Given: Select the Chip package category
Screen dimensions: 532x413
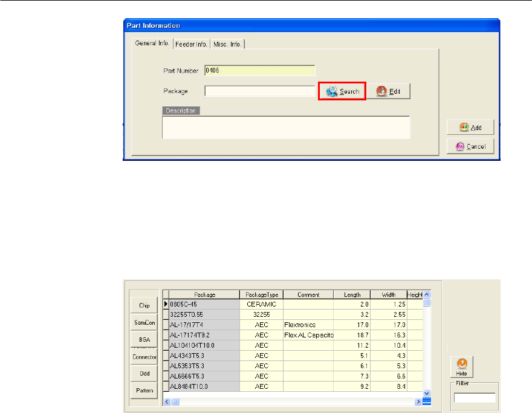Looking at the screenshot, I should (x=144, y=305).
